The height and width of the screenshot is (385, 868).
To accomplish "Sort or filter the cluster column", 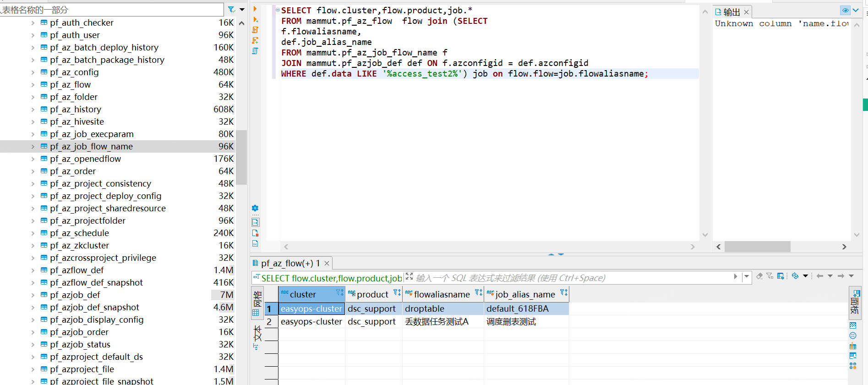I will pos(340,292).
